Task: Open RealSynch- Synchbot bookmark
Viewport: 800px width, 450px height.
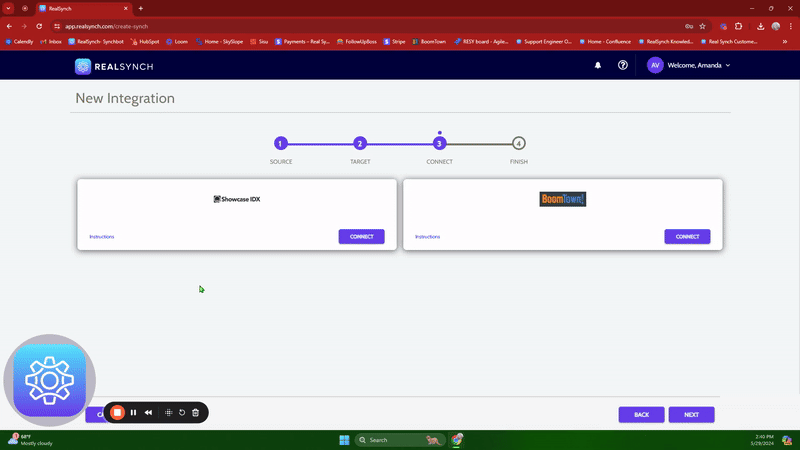Action: 96,42
